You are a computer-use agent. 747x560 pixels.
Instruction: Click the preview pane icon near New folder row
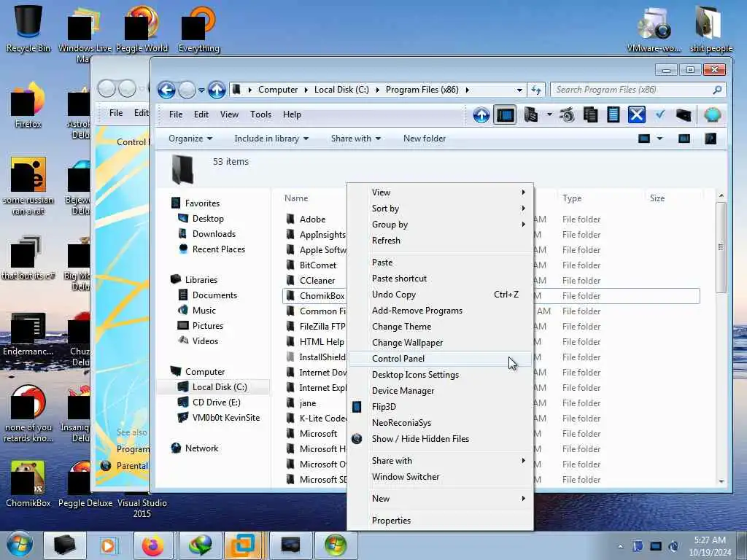tap(684, 139)
